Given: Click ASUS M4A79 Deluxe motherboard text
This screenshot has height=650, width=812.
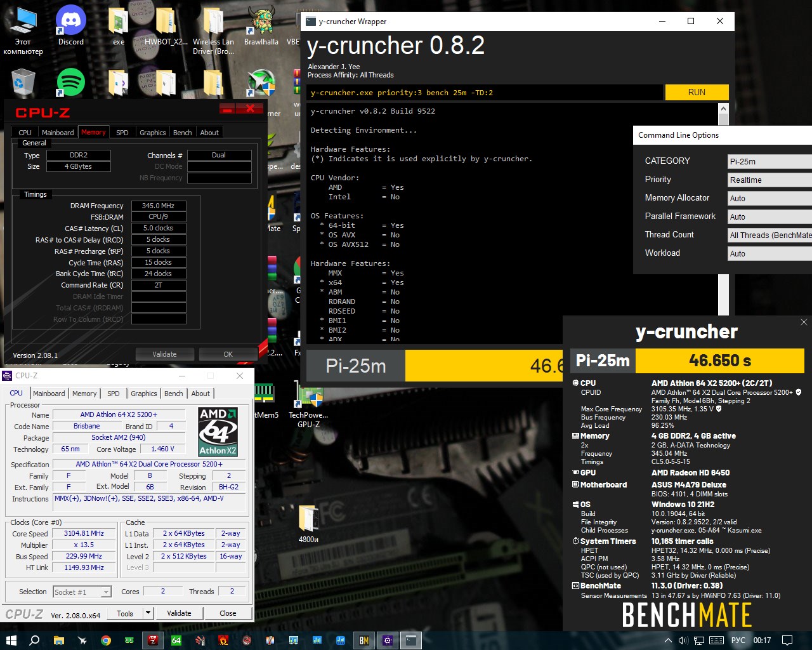Looking at the screenshot, I should point(688,484).
